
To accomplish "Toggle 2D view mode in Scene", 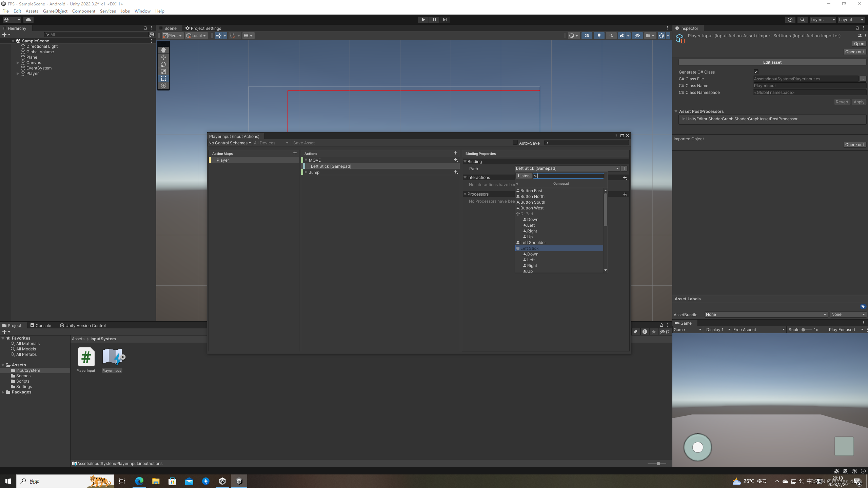I will tap(587, 36).
